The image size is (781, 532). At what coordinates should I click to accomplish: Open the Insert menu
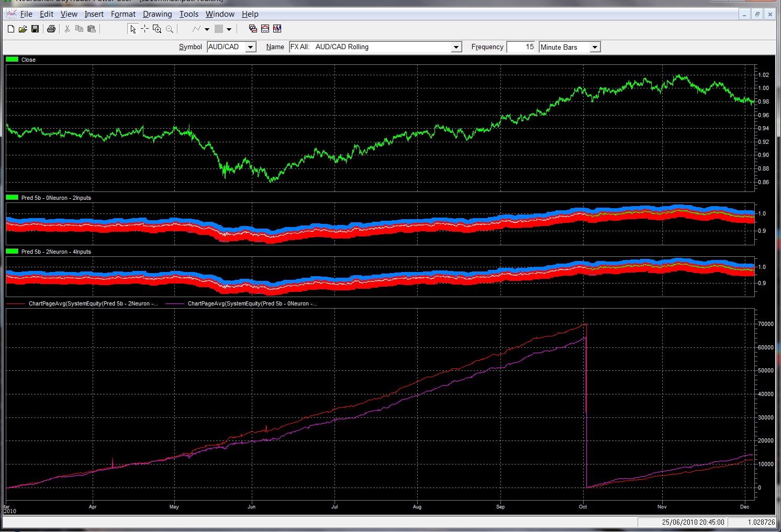pos(94,14)
